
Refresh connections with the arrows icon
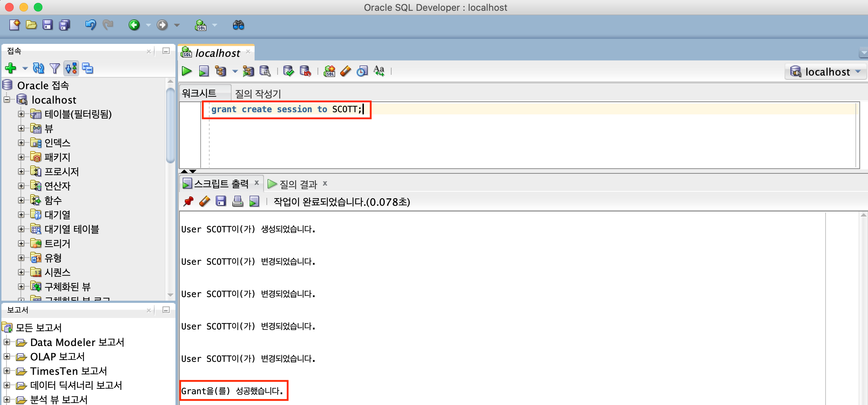(38, 68)
